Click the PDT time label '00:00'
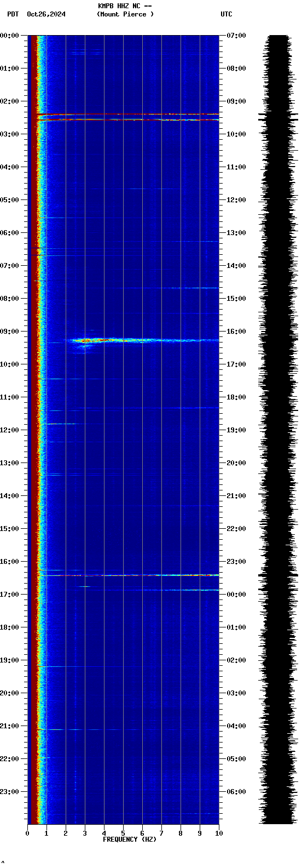302x868 pixels. (9, 36)
